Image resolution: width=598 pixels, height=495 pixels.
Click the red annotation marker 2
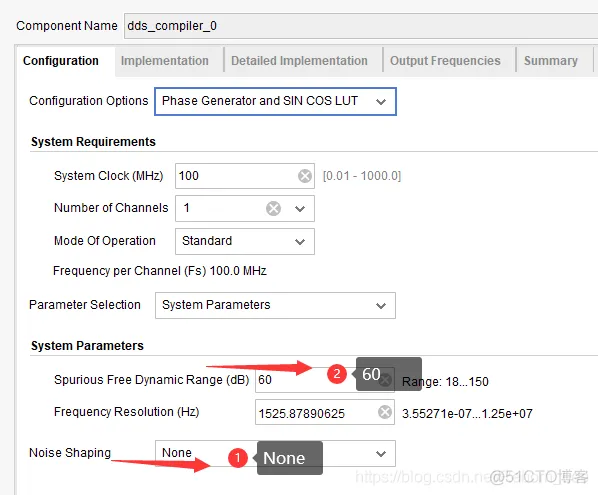[337, 374]
